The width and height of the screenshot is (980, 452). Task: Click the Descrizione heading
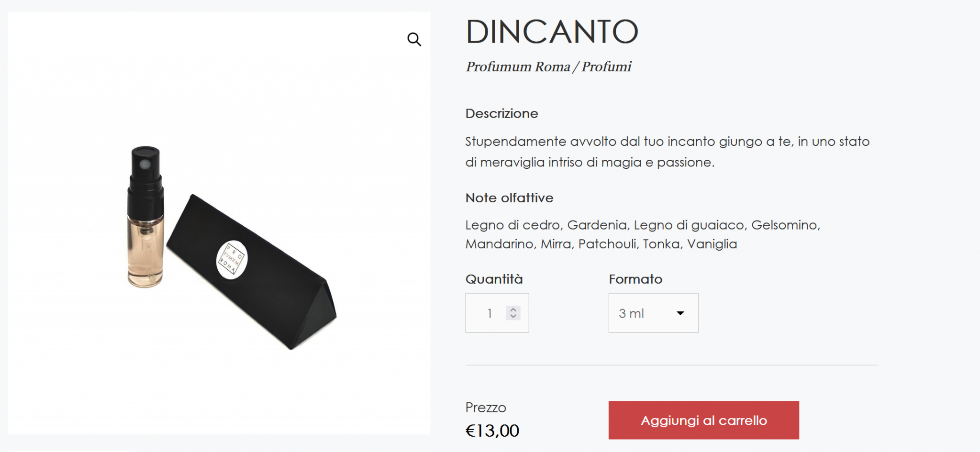tap(501, 113)
